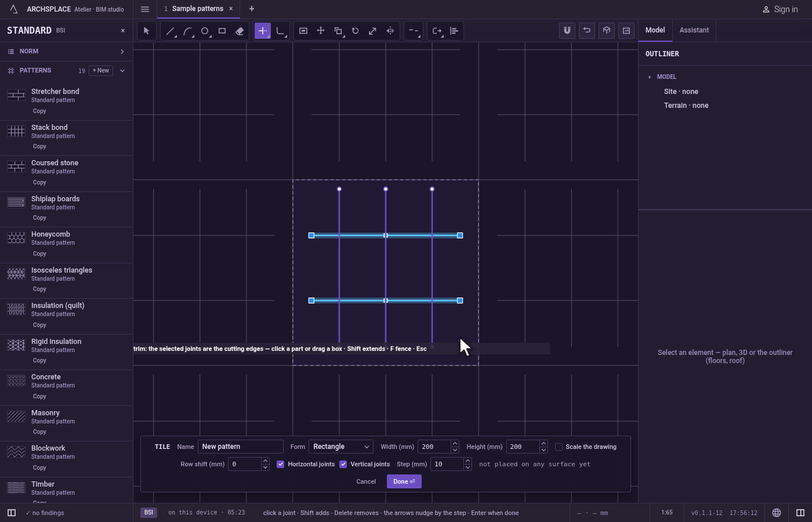Activate the Eraser tool
The image size is (812, 522).
click(240, 31)
